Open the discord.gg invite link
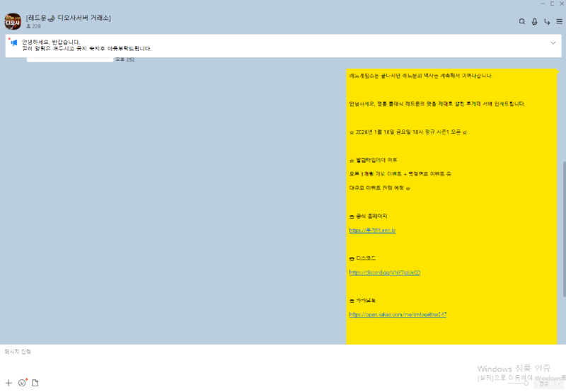The height and width of the screenshot is (392, 566). [x=384, y=272]
